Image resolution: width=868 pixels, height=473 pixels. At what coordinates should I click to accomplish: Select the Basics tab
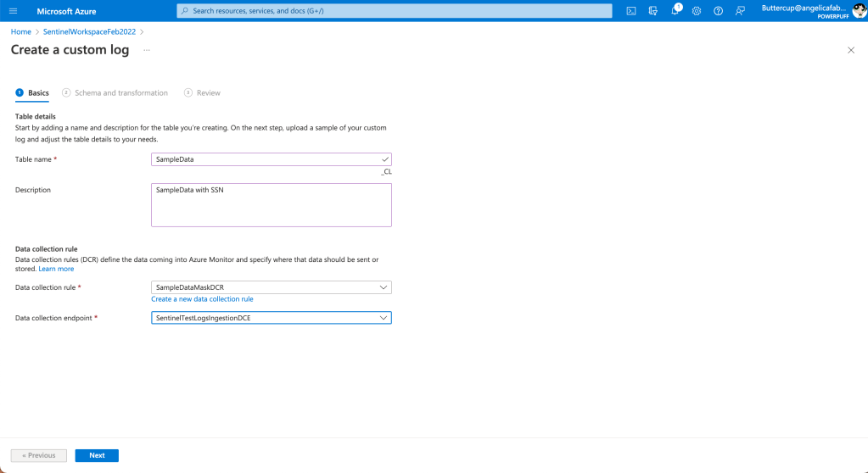(37, 93)
